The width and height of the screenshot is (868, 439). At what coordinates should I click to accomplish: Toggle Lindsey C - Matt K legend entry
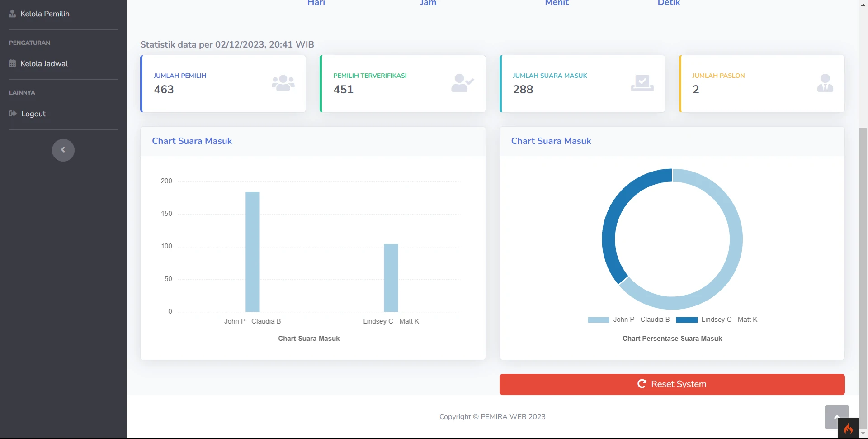pos(717,320)
